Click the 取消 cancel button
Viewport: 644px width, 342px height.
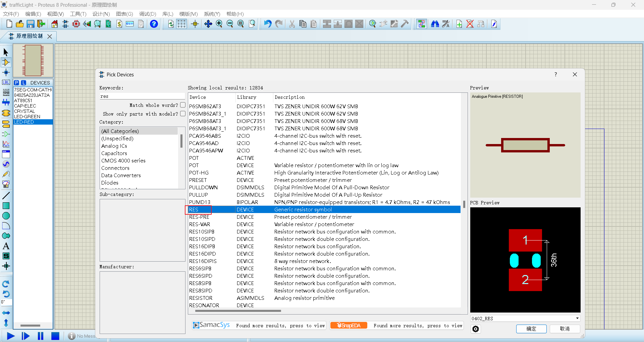[565, 329]
